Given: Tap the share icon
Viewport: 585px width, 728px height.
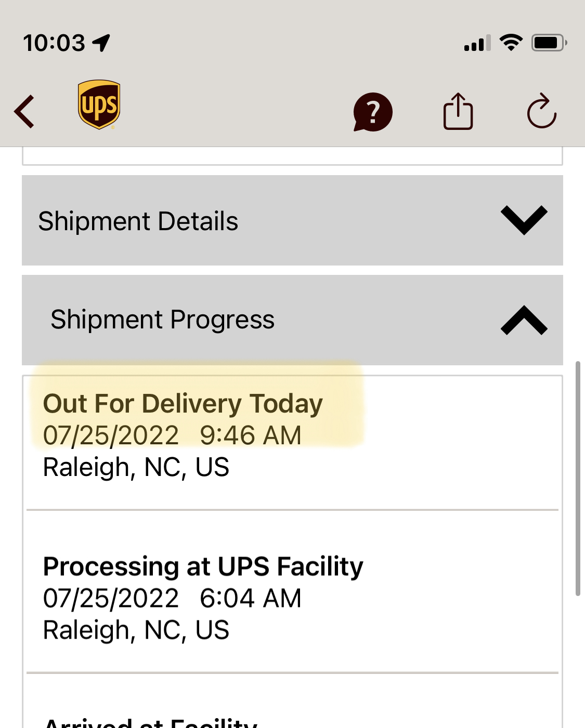Looking at the screenshot, I should coord(458,111).
